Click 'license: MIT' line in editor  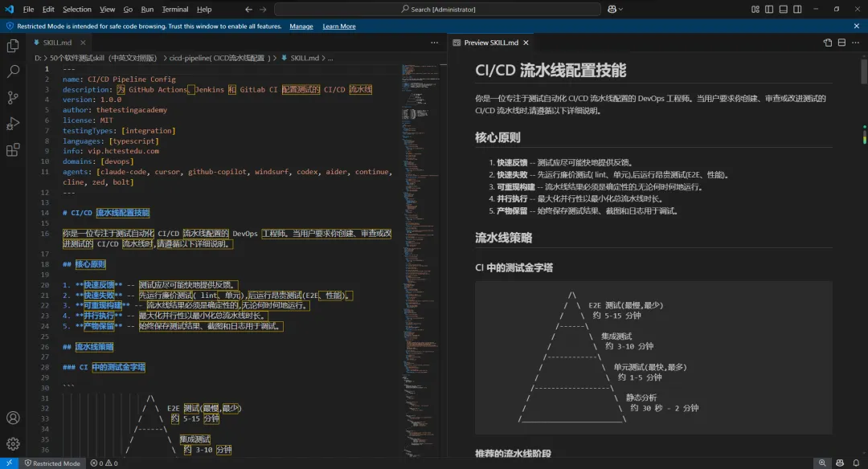coord(88,120)
